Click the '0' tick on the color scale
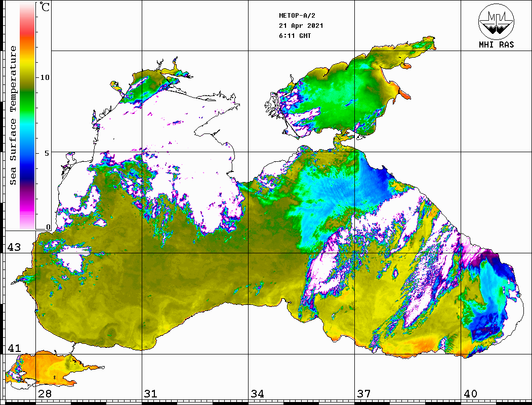This screenshot has width=532, height=405. [48, 227]
